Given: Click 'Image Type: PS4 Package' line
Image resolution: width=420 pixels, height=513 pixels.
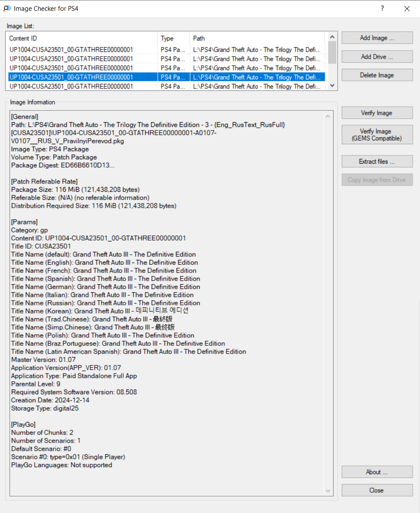Looking at the screenshot, I should (50, 149).
